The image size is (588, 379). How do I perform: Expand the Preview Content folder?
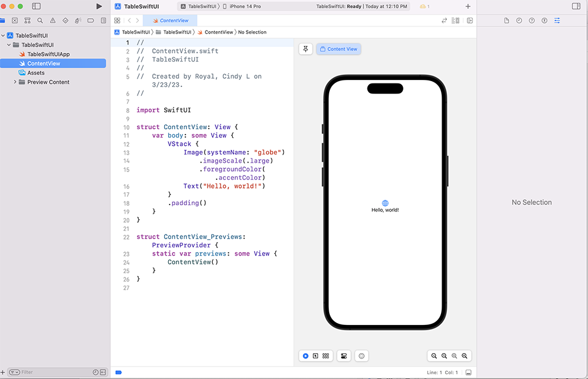[x=15, y=82]
